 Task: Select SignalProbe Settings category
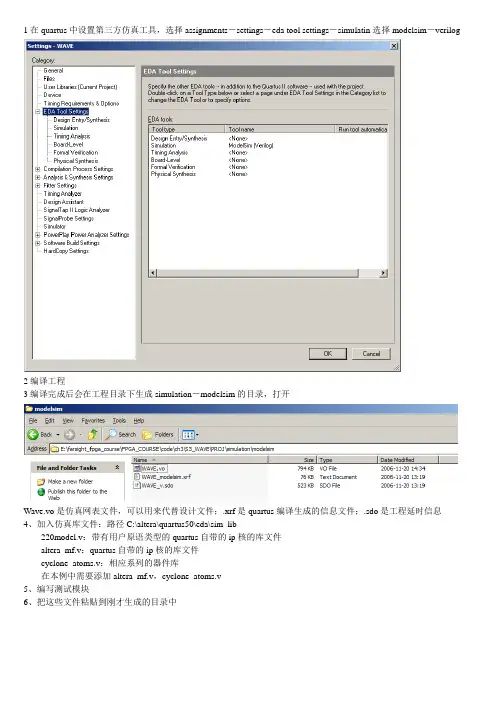pos(68,218)
